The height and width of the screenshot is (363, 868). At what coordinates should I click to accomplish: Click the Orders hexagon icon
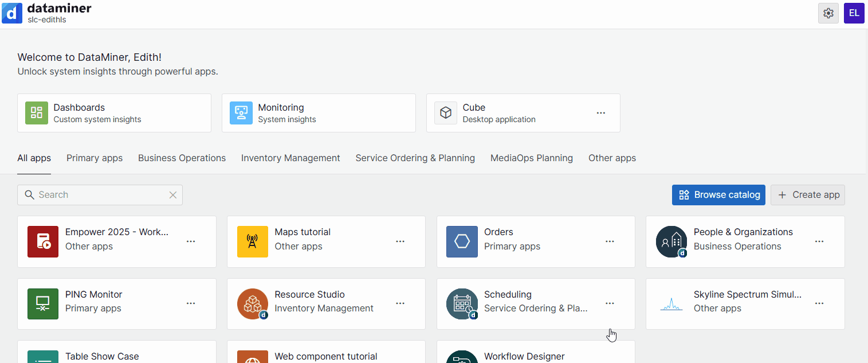coord(462,241)
